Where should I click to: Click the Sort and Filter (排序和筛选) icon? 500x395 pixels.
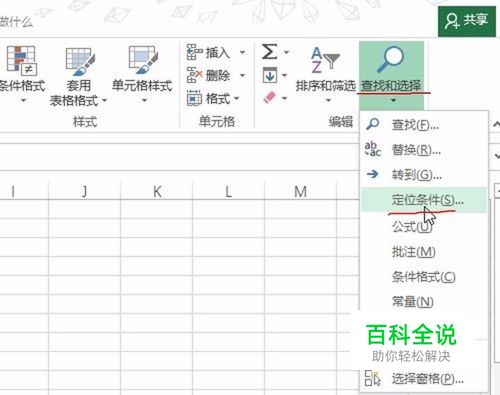tap(325, 60)
